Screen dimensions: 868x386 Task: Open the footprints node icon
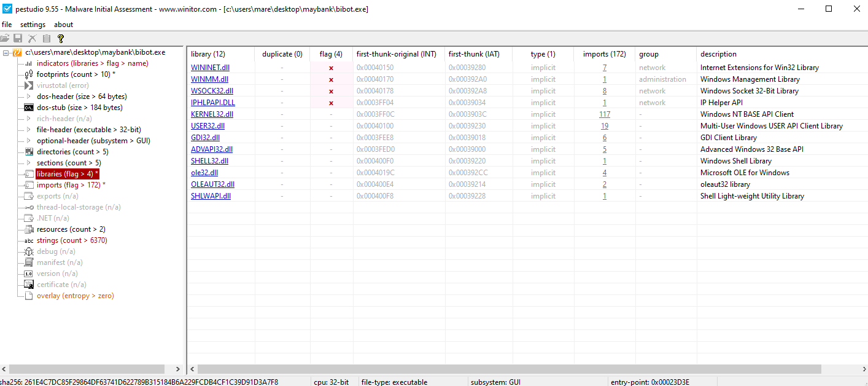tap(29, 74)
